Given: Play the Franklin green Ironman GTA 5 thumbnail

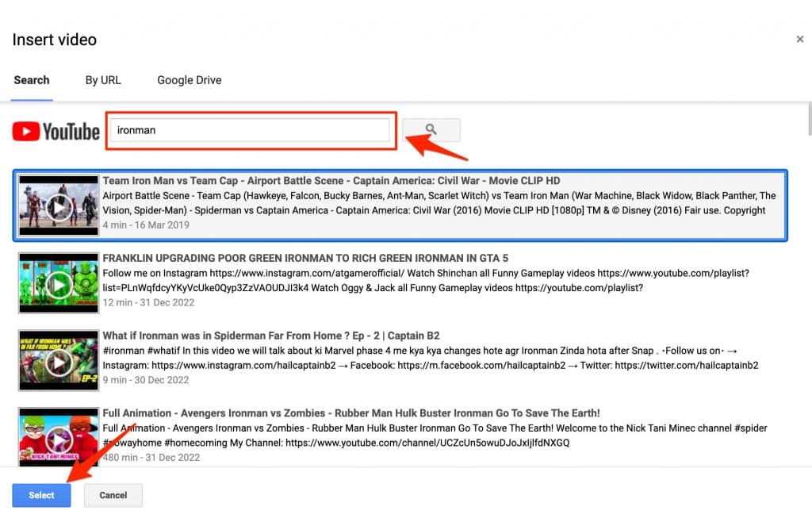Looking at the screenshot, I should (59, 282).
